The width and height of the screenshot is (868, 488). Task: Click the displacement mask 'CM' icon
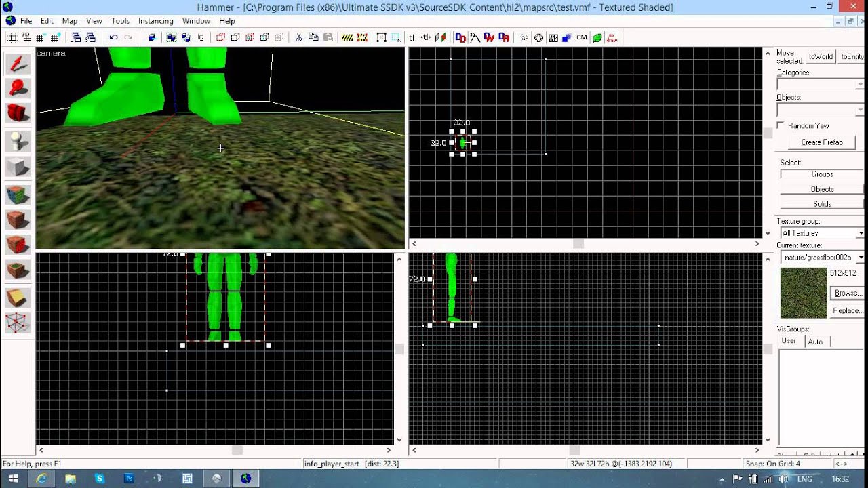point(581,37)
